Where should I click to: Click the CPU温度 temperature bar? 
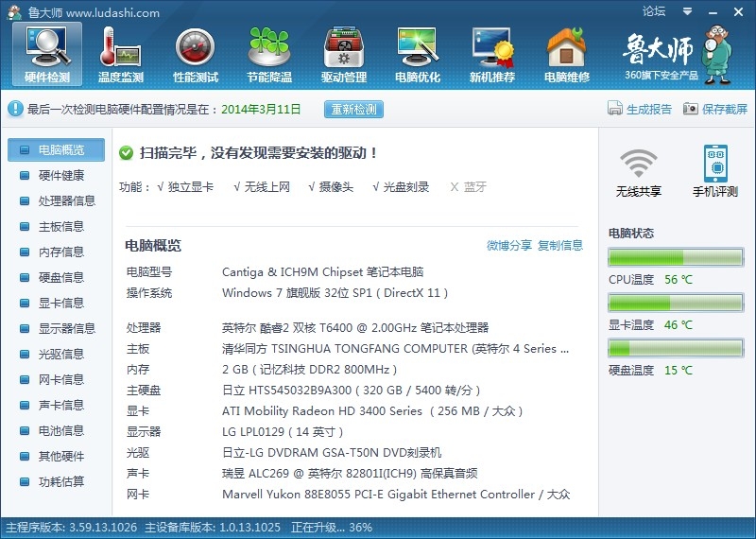(x=676, y=257)
